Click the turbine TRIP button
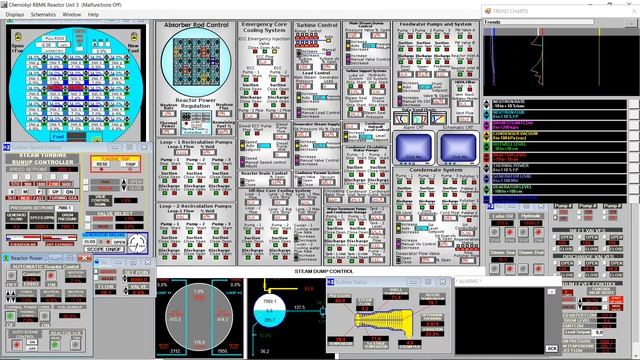 coord(130,164)
